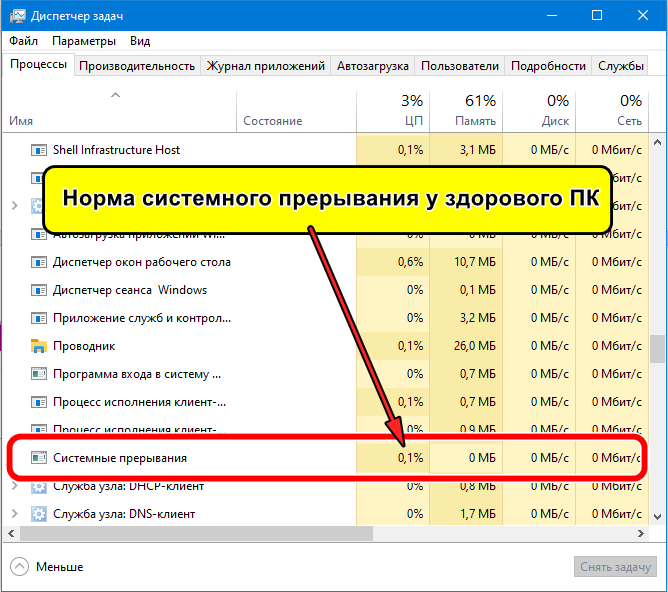668x592 pixels.
Task: Sort by the ЦП 3% column header
Action: tap(393, 112)
